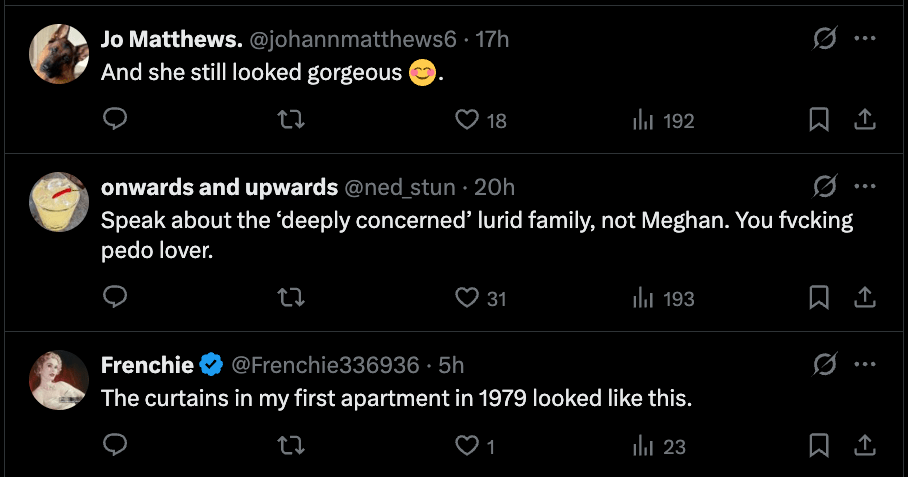Like the tweet with 31 likes

467,298
